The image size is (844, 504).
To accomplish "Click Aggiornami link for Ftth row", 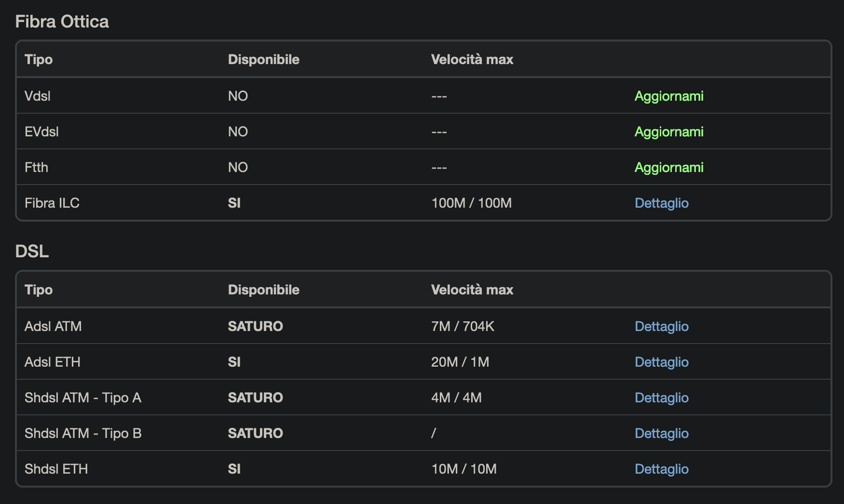I will pyautogui.click(x=668, y=167).
